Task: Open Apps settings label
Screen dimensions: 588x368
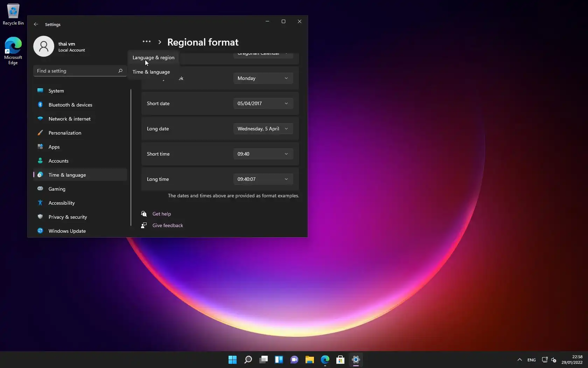Action: [x=54, y=147]
